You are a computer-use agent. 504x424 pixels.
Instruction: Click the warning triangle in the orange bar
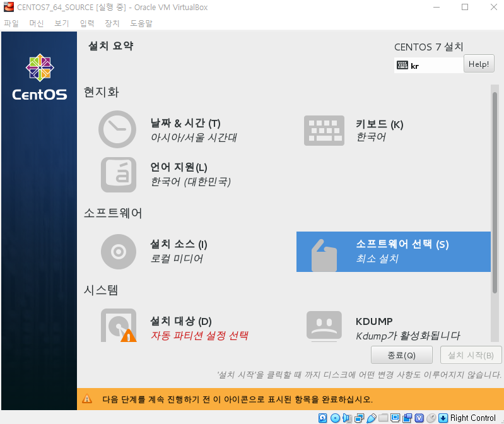click(87, 399)
